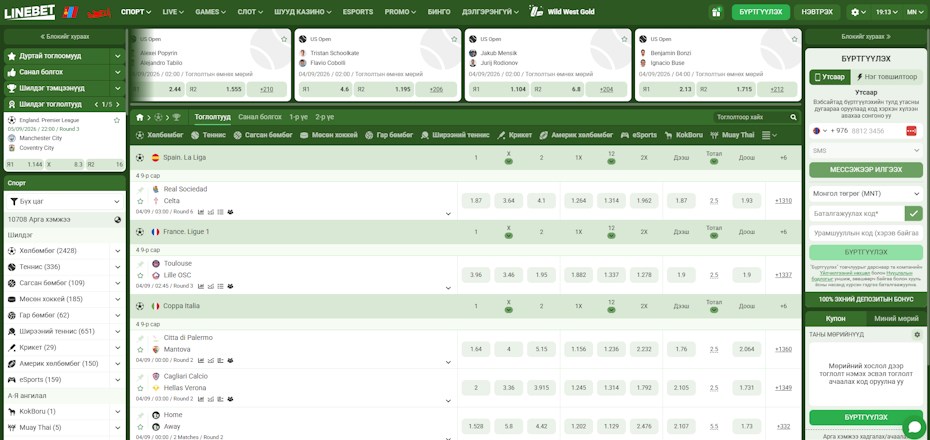
Task: Click the Wild West Gold promo icon
Action: 536,12
